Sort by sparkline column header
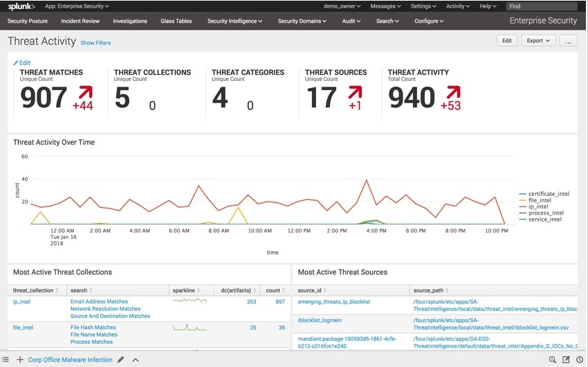This screenshot has height=367, width=588. point(186,290)
